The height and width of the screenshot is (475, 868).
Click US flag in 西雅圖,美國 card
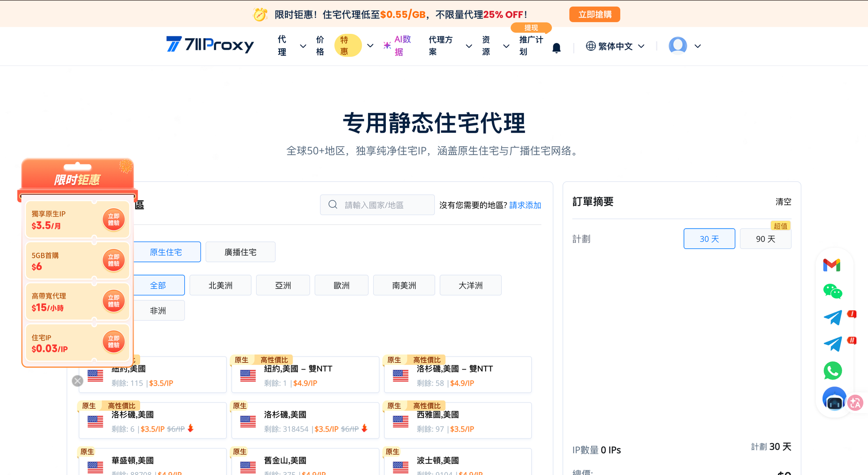(x=401, y=422)
